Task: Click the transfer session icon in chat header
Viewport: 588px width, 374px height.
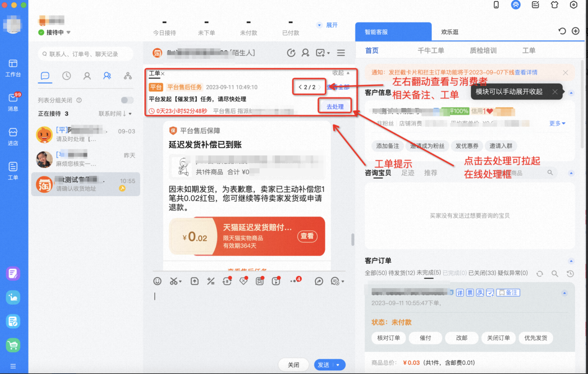Action: [291, 53]
